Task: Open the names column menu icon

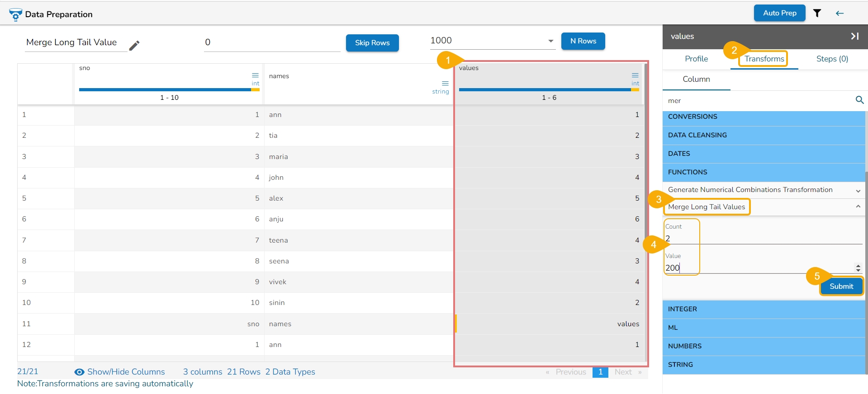Action: [446, 83]
